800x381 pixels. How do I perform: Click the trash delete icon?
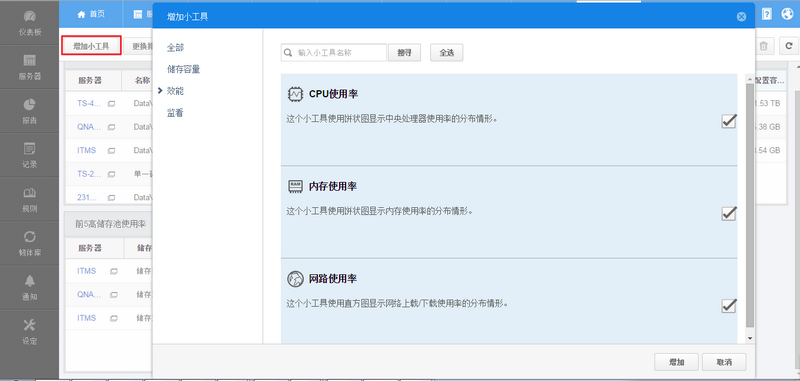click(x=764, y=46)
